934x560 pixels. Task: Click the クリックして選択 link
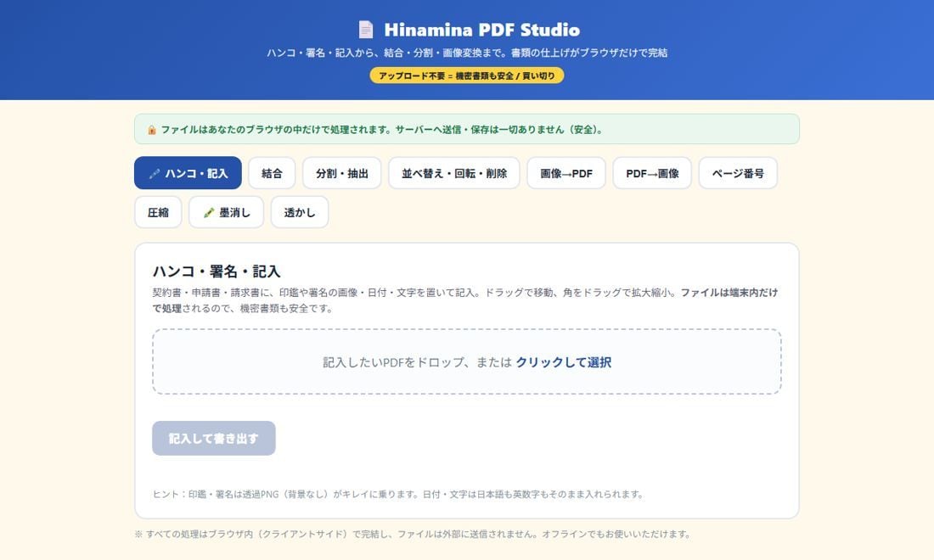point(564,362)
